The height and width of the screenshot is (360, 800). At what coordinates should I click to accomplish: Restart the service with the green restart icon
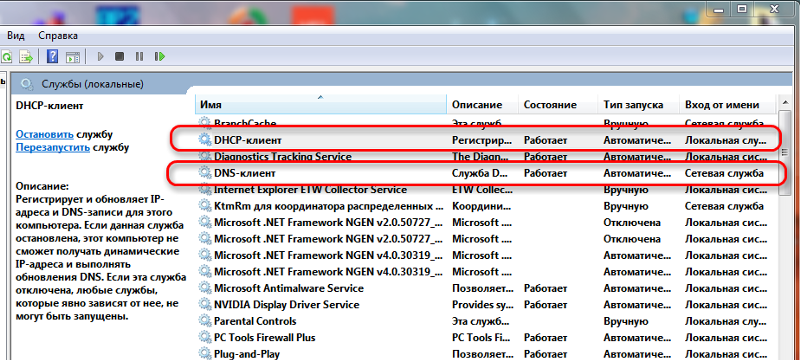pyautogui.click(x=160, y=57)
